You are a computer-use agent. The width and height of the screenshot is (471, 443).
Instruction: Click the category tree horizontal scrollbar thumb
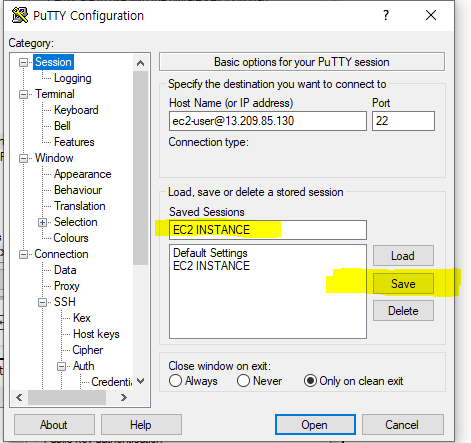67,397
